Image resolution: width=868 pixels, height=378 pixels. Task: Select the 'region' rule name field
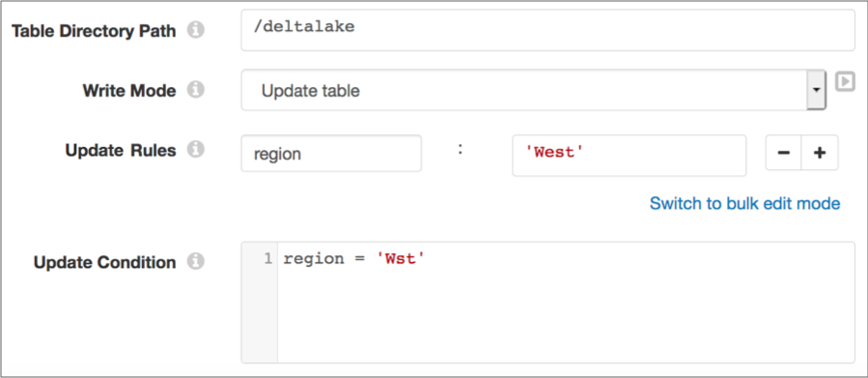click(x=331, y=154)
